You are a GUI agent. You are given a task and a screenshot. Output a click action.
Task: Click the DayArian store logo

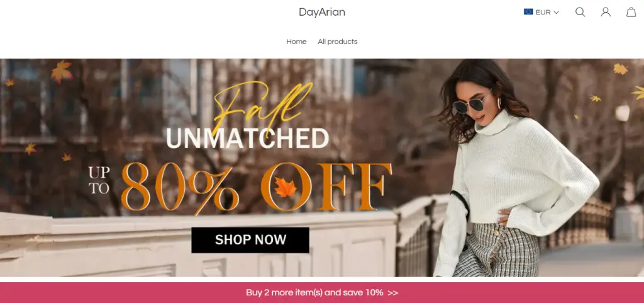click(322, 13)
